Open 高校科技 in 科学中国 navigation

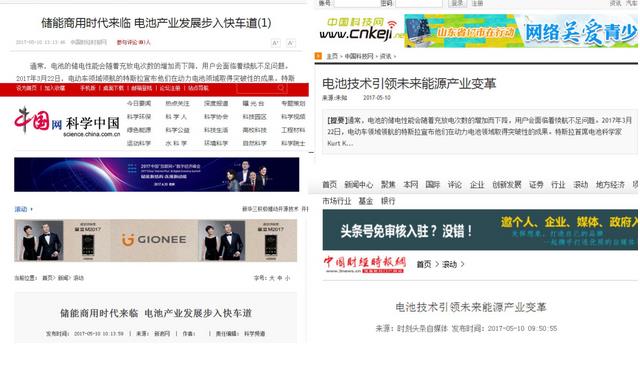[255, 130]
